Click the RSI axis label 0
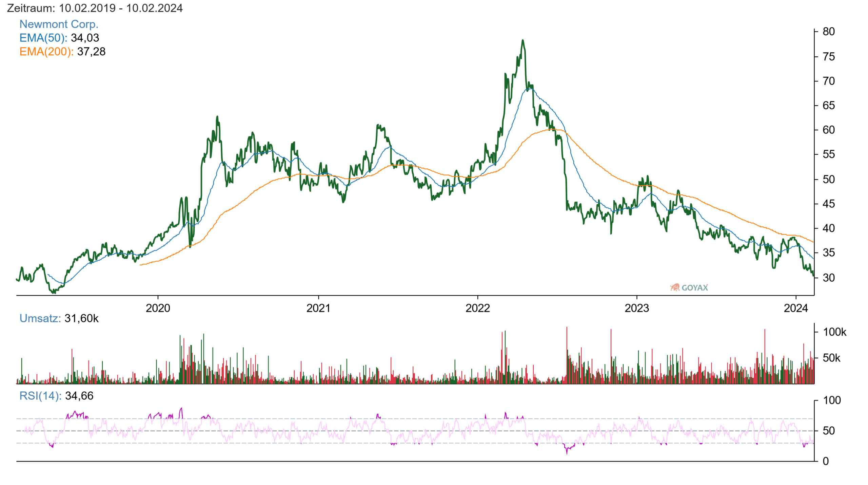 pos(826,461)
